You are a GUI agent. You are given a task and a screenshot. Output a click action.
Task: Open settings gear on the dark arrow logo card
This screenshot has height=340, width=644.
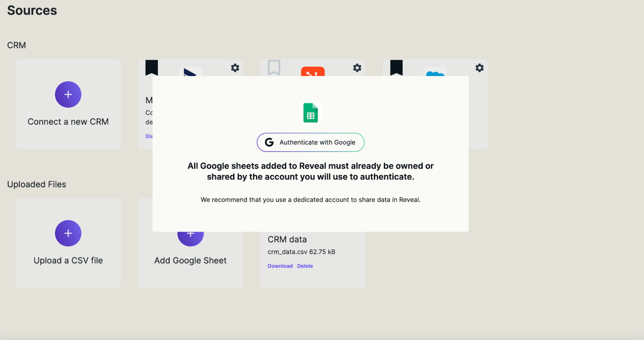235,68
